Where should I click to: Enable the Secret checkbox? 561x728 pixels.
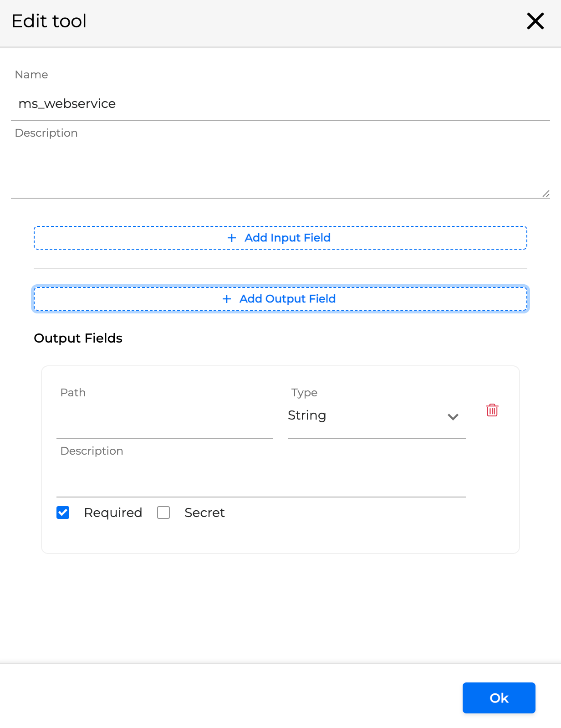[163, 513]
